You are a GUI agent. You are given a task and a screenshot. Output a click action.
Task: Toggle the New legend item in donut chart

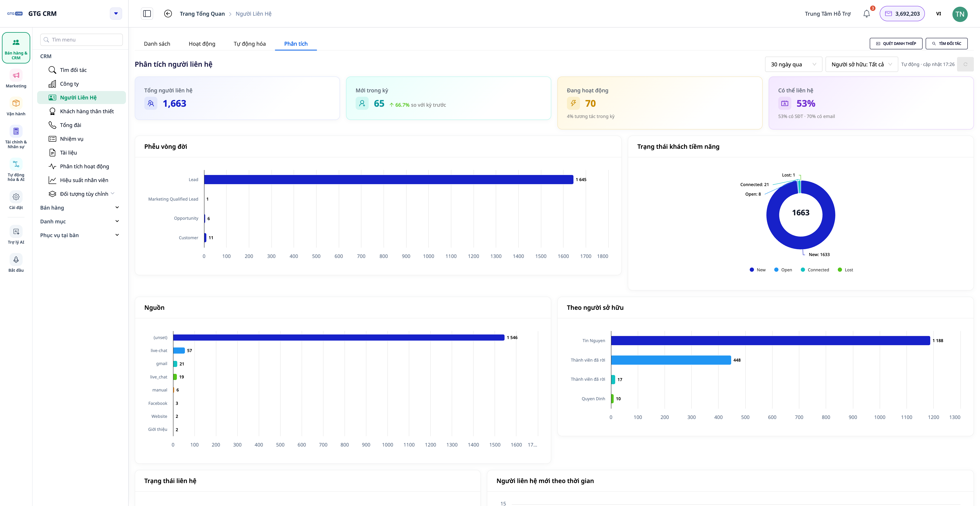[757, 270]
